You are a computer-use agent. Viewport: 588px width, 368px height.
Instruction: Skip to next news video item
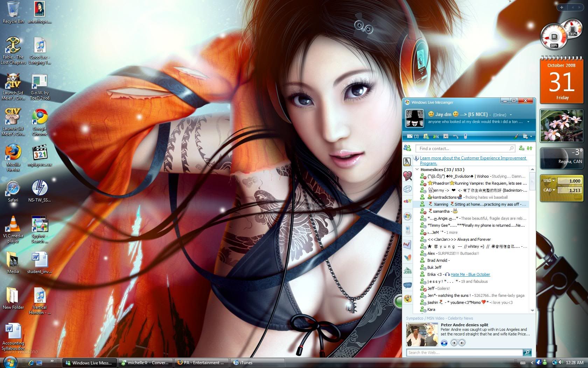point(462,343)
